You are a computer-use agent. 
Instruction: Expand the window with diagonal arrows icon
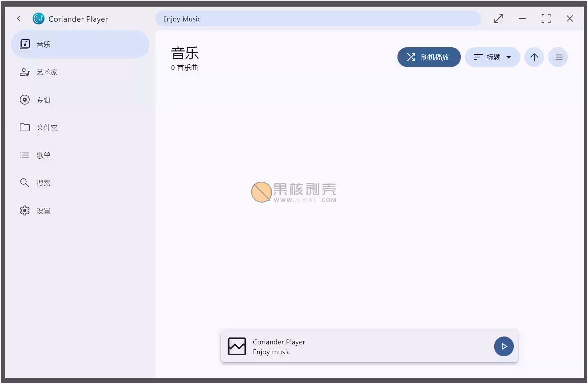498,18
